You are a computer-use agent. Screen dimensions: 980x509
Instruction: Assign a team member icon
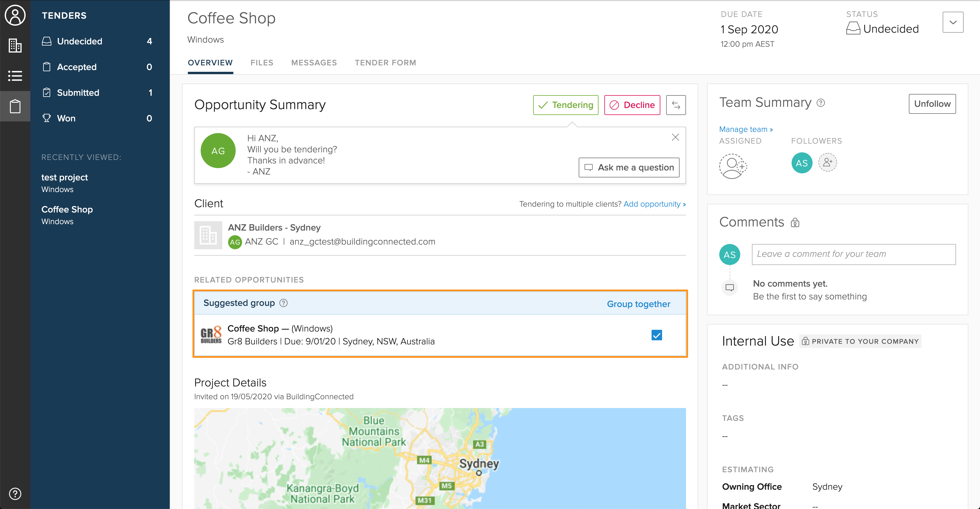point(733,166)
